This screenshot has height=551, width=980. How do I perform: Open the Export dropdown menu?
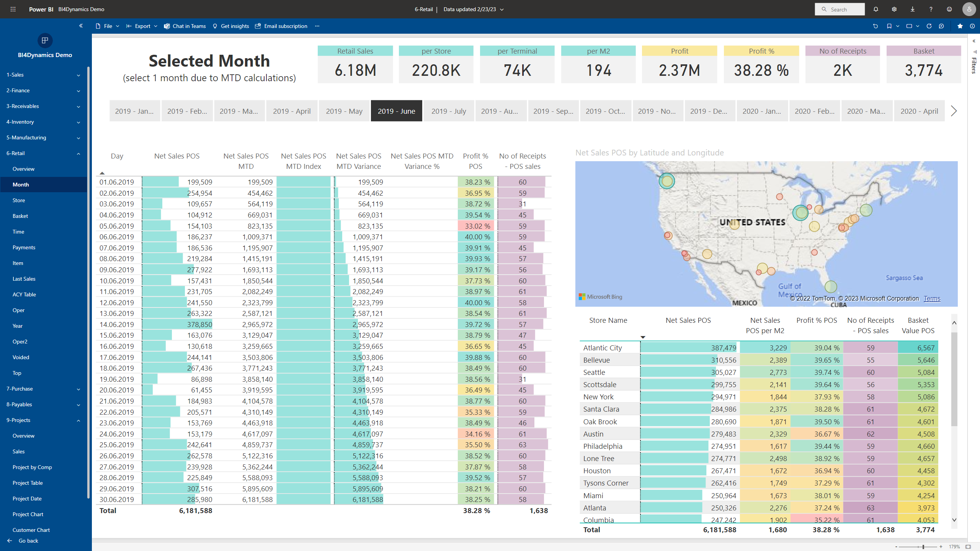(142, 26)
